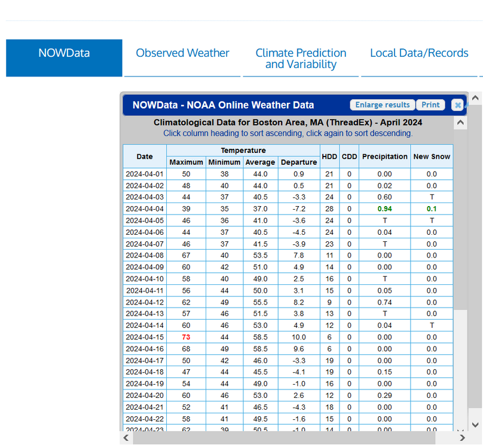The image size is (483, 448).
Task: Click HDD value 28 for April 4
Action: tap(329, 208)
